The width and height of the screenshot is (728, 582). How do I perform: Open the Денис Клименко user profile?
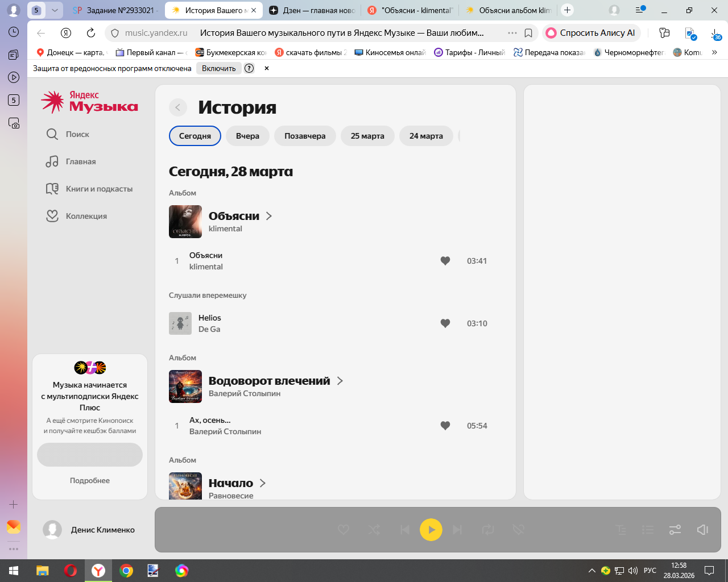(x=89, y=530)
